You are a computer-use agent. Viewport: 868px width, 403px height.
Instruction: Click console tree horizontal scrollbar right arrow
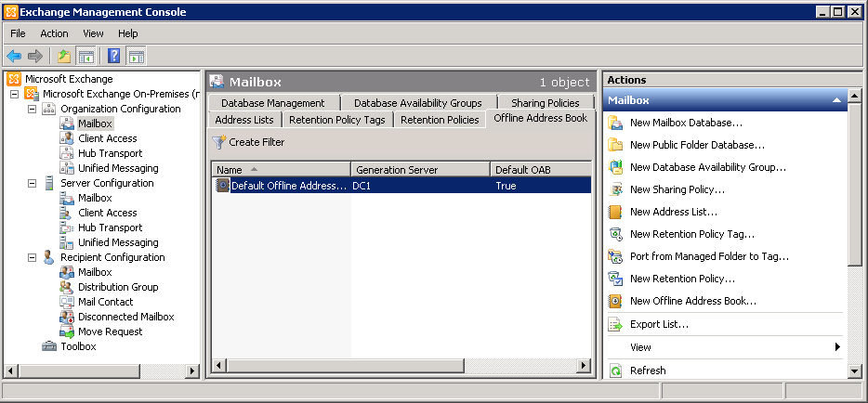point(192,370)
